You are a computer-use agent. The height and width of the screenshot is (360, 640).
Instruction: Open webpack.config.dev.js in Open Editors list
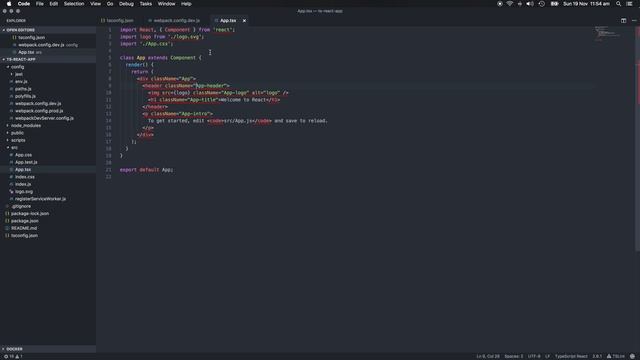tap(48, 44)
